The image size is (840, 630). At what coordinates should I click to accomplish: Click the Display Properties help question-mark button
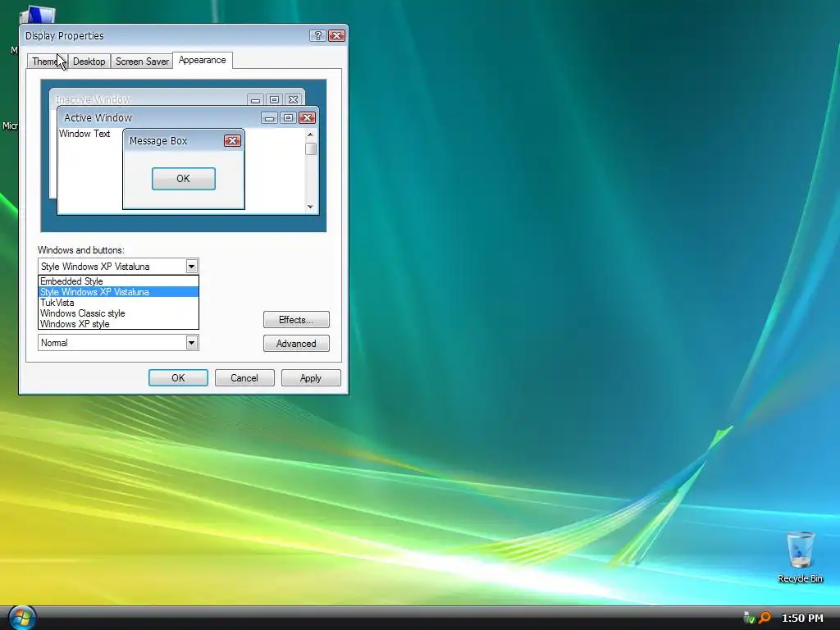pyautogui.click(x=317, y=35)
